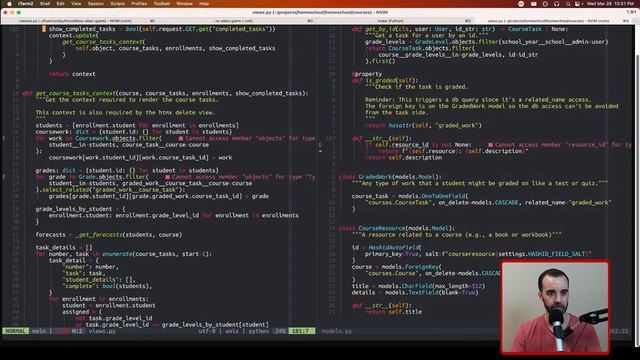Click the window title views.py NVIM
The height and width of the screenshot is (360, 640).
[320, 12]
